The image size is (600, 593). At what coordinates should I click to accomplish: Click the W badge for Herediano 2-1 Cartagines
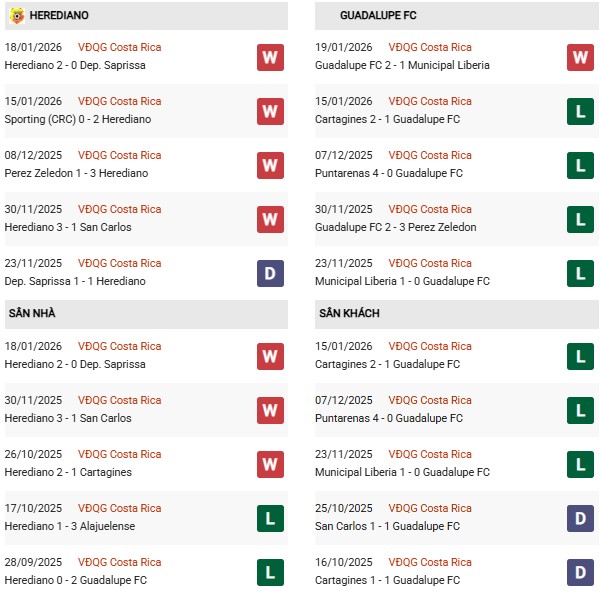tap(270, 464)
